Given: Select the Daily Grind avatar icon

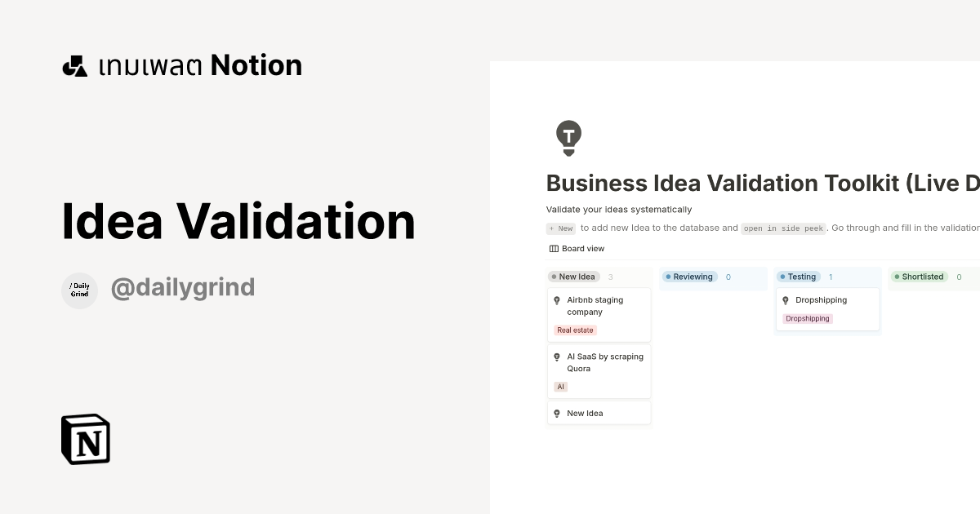Looking at the screenshot, I should 79,290.
